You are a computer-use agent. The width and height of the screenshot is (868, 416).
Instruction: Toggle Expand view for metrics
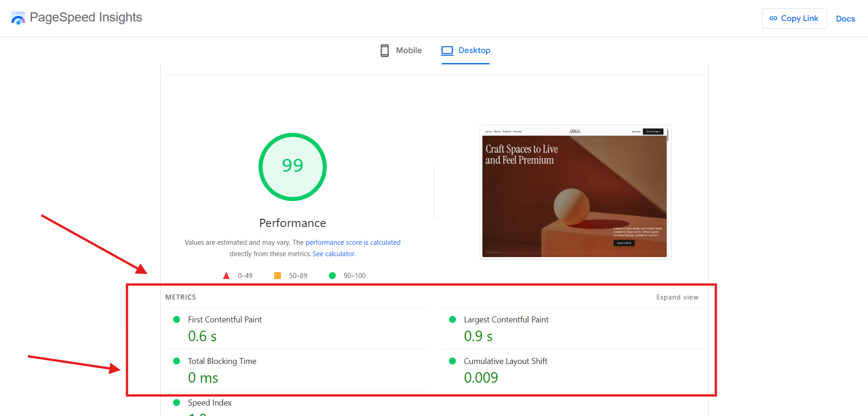click(x=677, y=297)
